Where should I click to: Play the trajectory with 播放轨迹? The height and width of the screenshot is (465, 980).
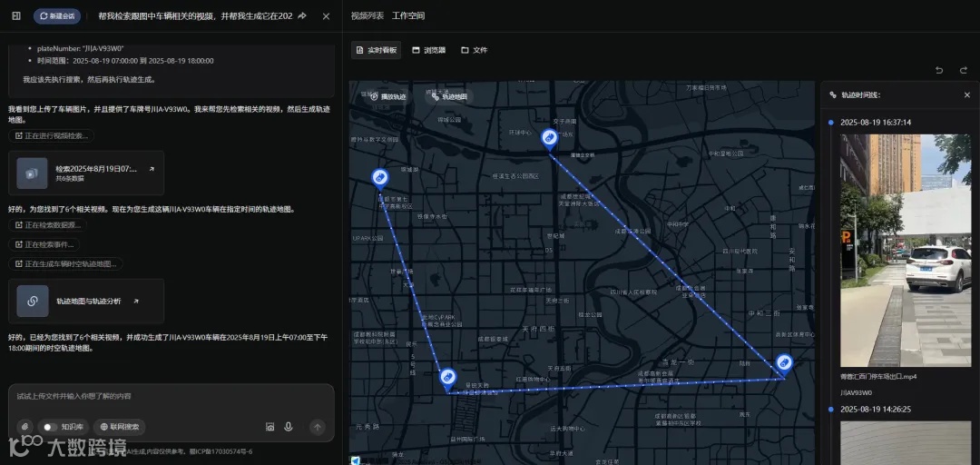[x=388, y=97]
